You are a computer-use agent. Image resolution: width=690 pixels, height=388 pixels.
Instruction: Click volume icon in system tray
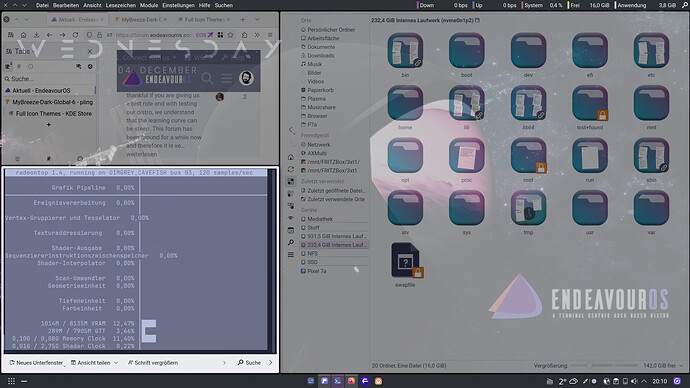634,381
